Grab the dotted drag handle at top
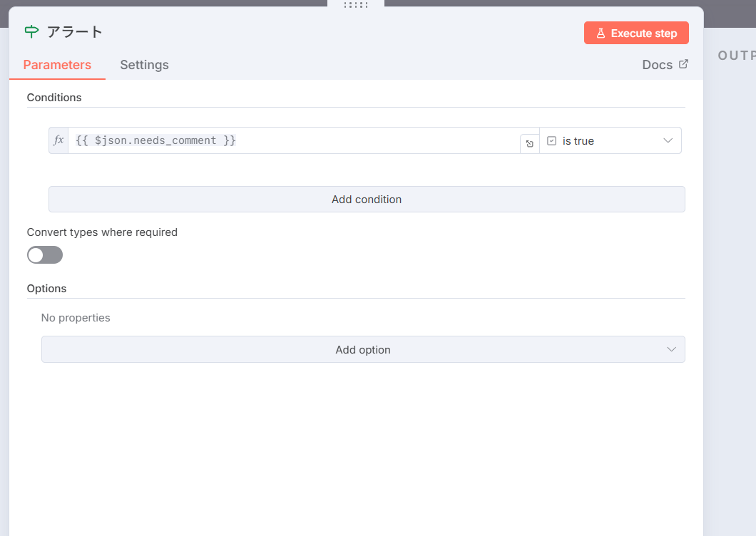Viewport: 756px width, 536px height. [x=355, y=5]
